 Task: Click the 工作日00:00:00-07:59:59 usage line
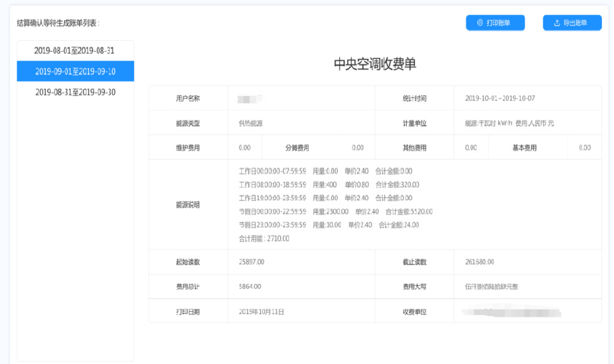326,172
